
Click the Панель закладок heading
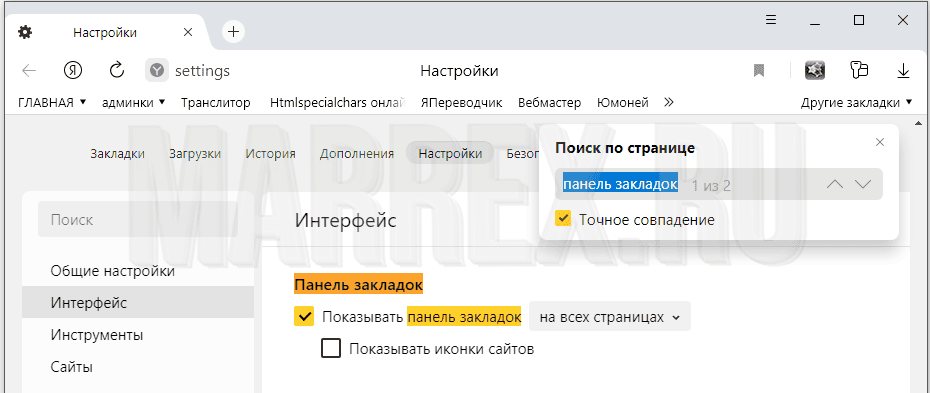[358, 284]
